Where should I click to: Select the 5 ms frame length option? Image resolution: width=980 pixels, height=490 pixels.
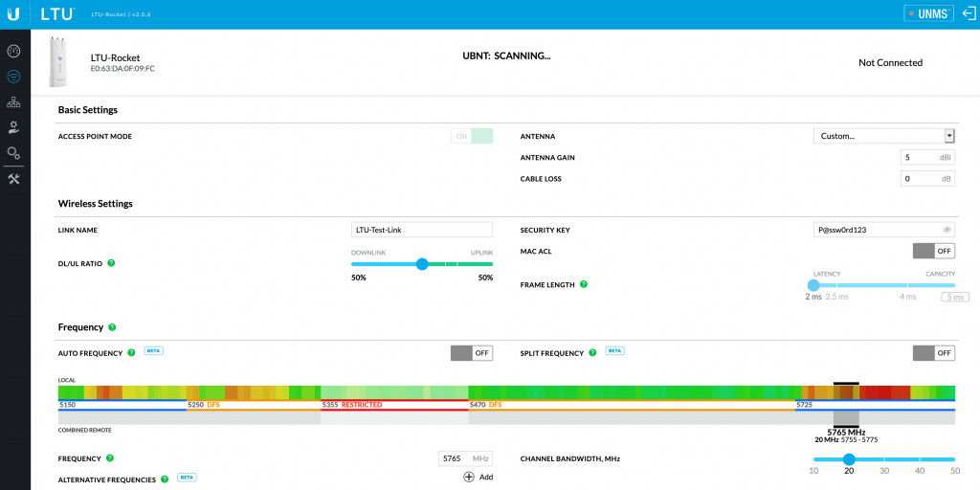953,297
